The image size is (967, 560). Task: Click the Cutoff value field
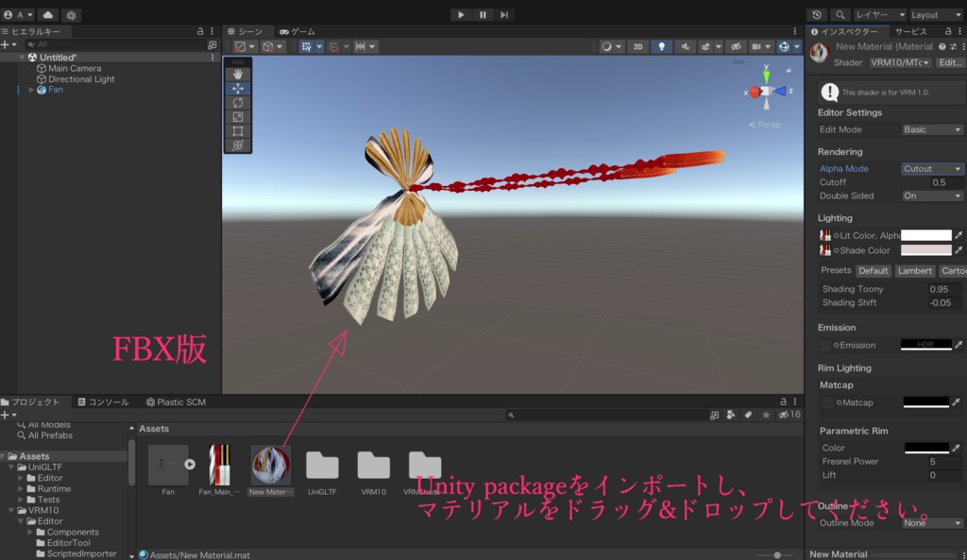[x=945, y=182]
